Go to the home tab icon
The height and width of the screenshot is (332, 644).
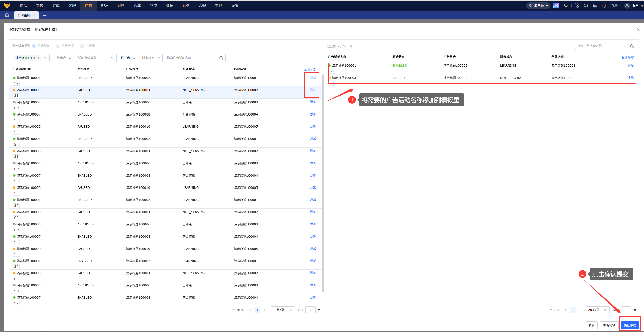point(7,15)
